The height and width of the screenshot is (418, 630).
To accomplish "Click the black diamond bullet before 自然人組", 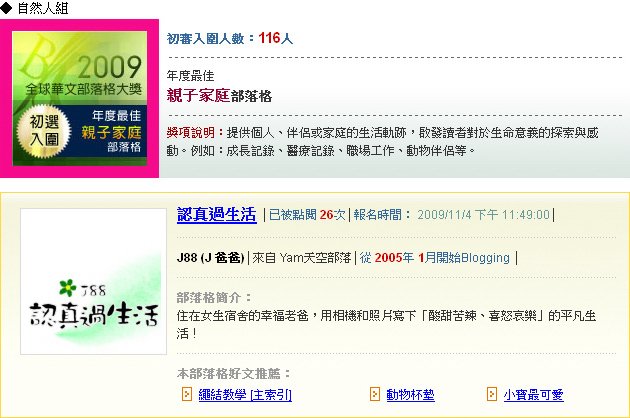I will [6, 8].
